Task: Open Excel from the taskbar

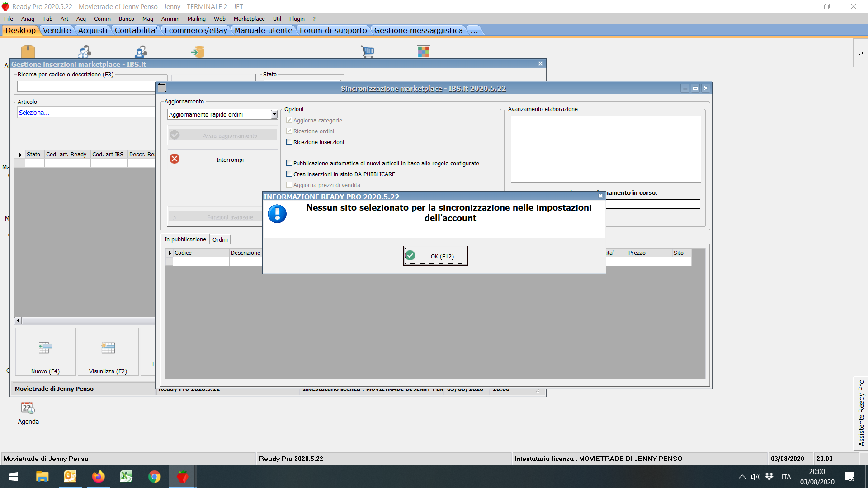Action: coord(126,477)
